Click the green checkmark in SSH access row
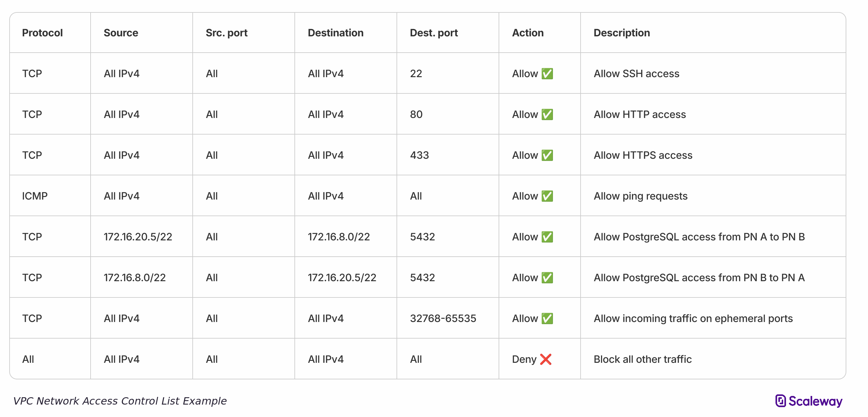The width and height of the screenshot is (868, 417). click(547, 73)
